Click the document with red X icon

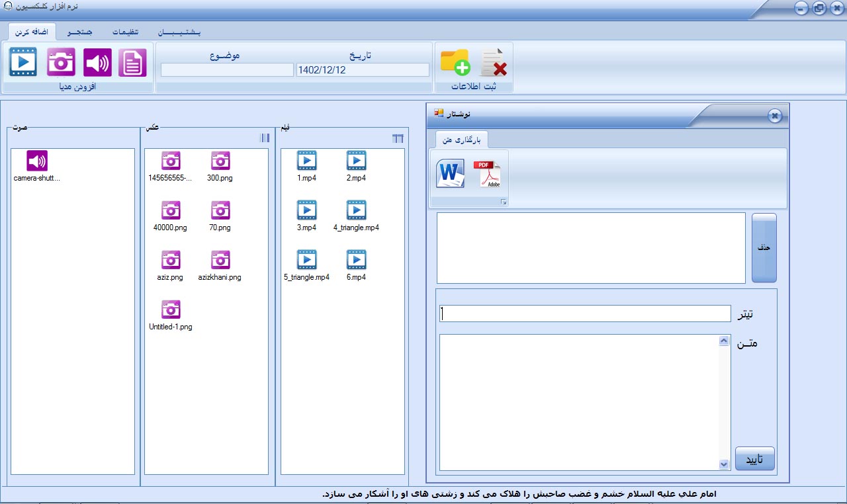[x=493, y=63]
